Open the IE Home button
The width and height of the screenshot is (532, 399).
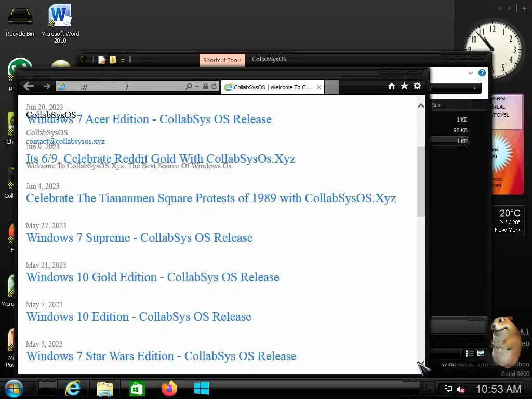coord(392,86)
